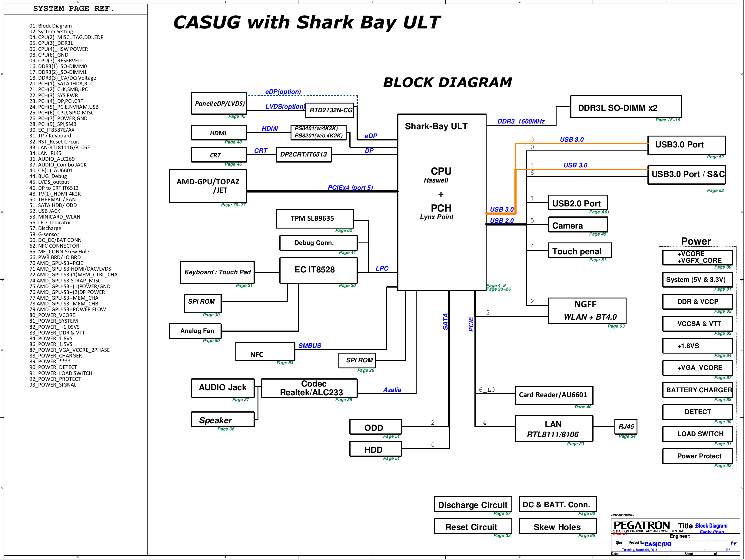Click the AUDIO Jack block

[x=223, y=388]
